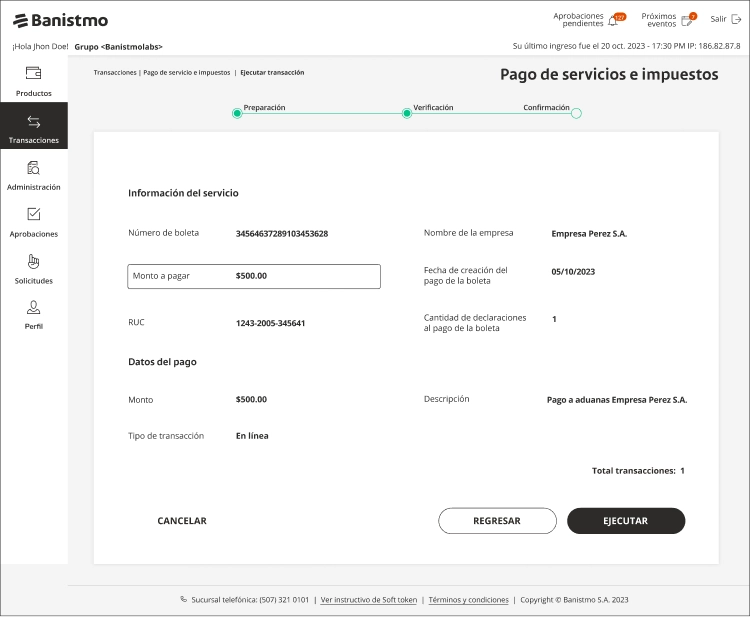
Task: Click the last login info text
Action: pyautogui.click(x=627, y=46)
